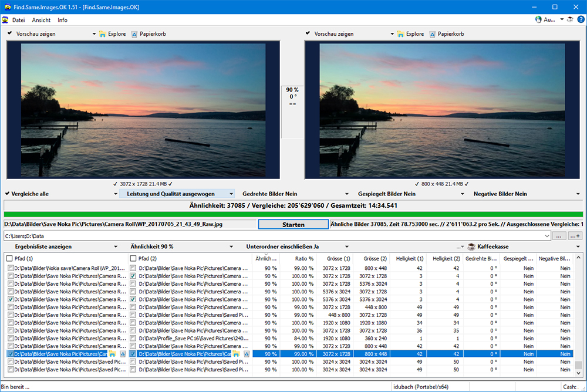Image resolution: width=587 pixels, height=392 pixels.
Task: Expand the Ähnlichkeit 90 % dropdown
Action: click(231, 246)
